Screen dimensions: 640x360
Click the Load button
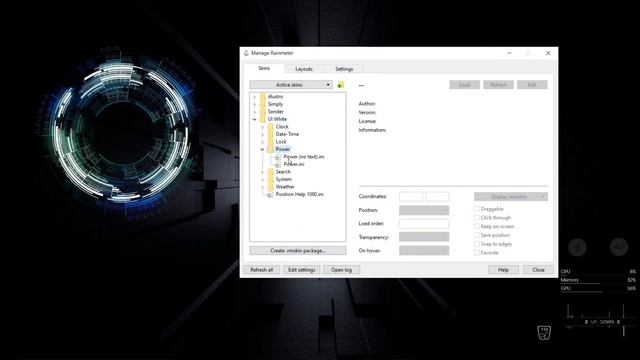click(464, 85)
